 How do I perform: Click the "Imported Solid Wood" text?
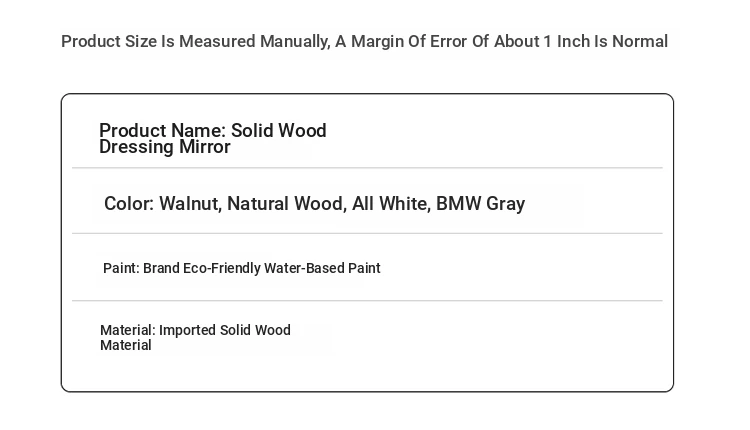(x=225, y=330)
